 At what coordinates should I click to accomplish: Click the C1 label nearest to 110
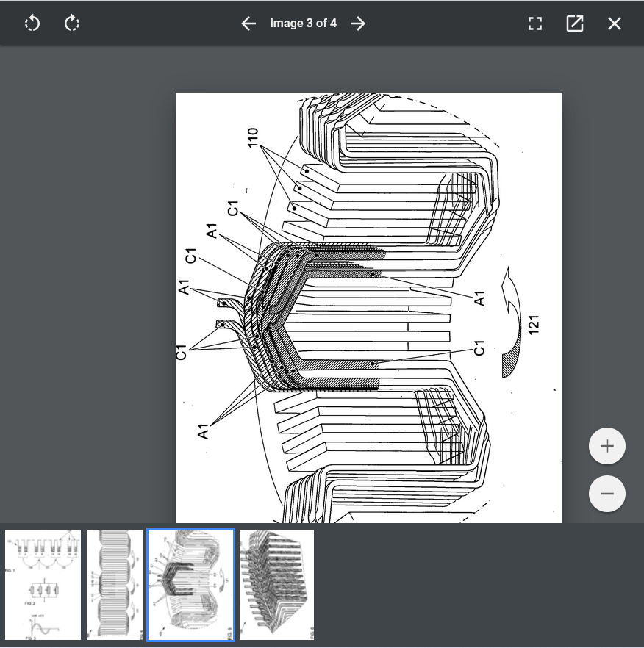point(234,209)
